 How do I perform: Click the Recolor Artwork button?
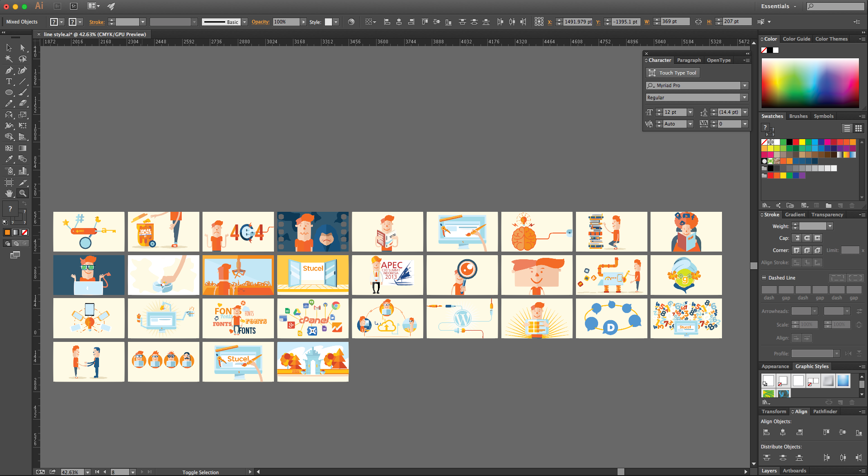coord(351,22)
